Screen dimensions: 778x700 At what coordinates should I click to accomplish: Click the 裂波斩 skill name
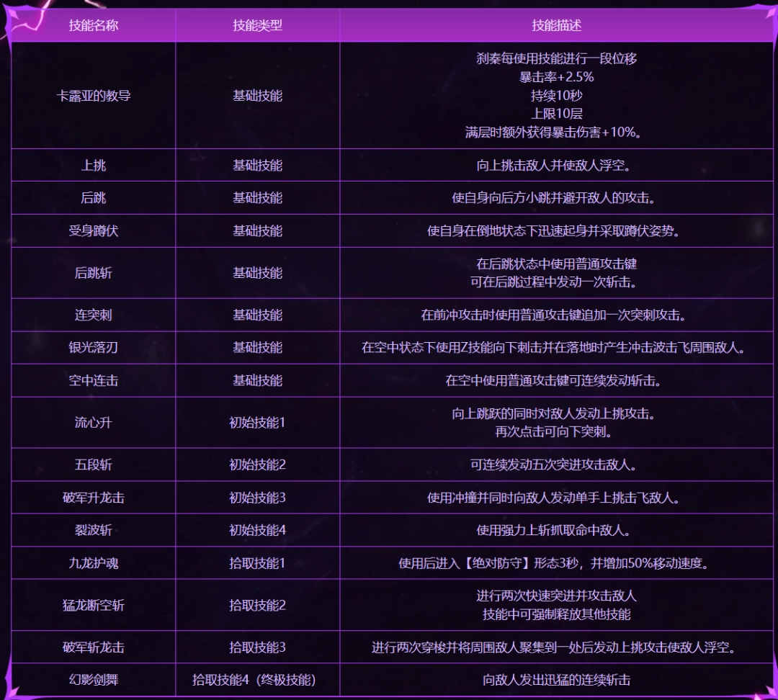[93, 530]
